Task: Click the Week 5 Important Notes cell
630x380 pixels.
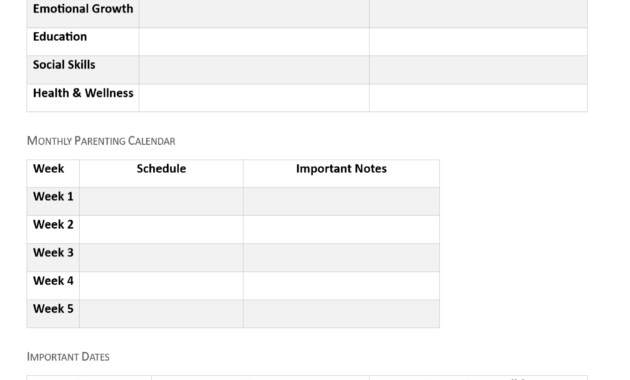Action: coord(341,314)
